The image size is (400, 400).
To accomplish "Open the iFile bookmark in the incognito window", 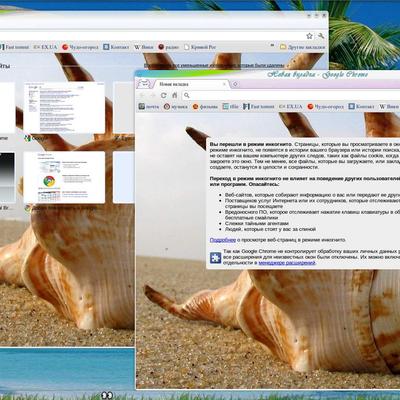I will (231, 106).
